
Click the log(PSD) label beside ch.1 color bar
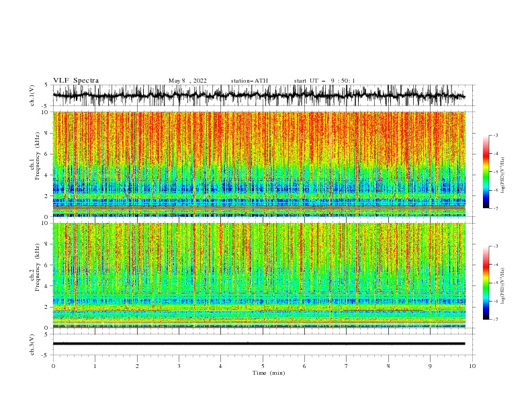click(502, 175)
